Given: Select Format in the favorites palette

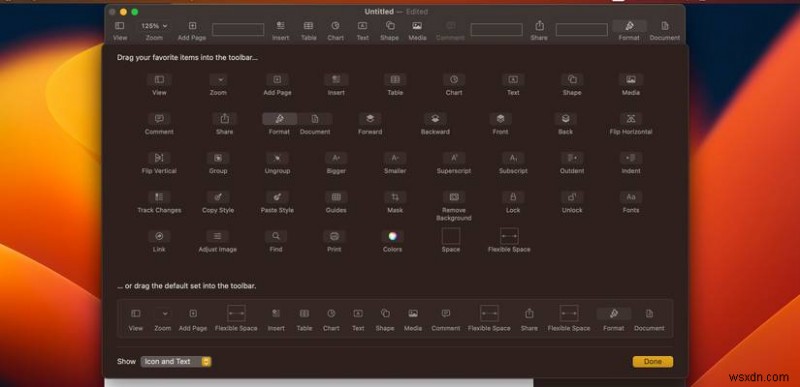Looking at the screenshot, I should [279, 119].
